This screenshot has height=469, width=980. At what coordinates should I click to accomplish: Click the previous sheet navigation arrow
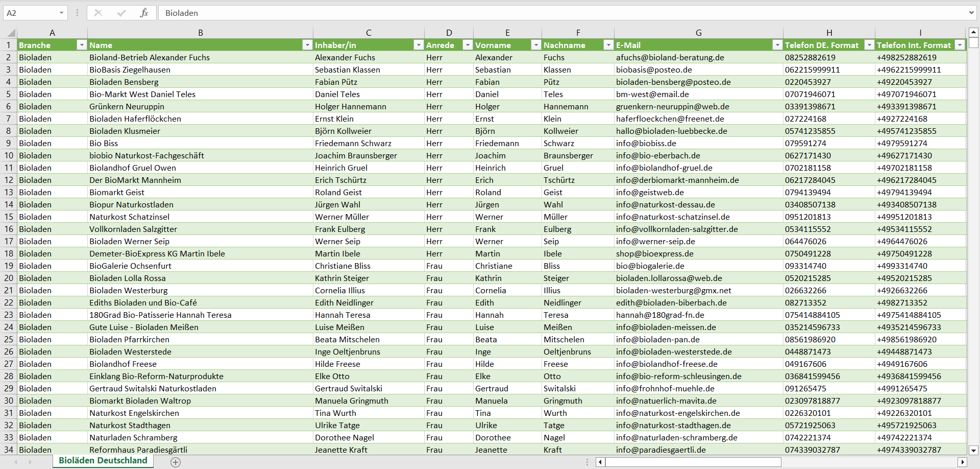point(16,462)
